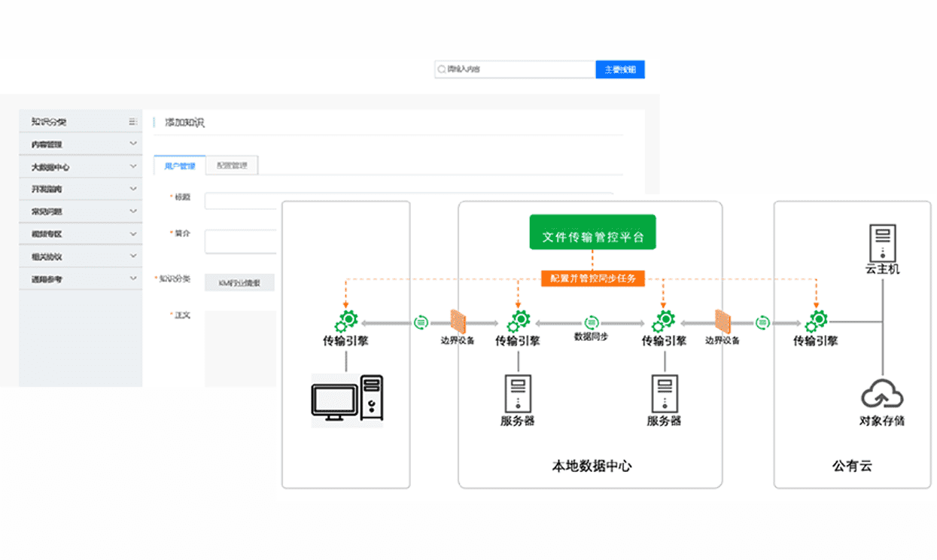Click the 对象存储 label
937x560 pixels.
882,421
